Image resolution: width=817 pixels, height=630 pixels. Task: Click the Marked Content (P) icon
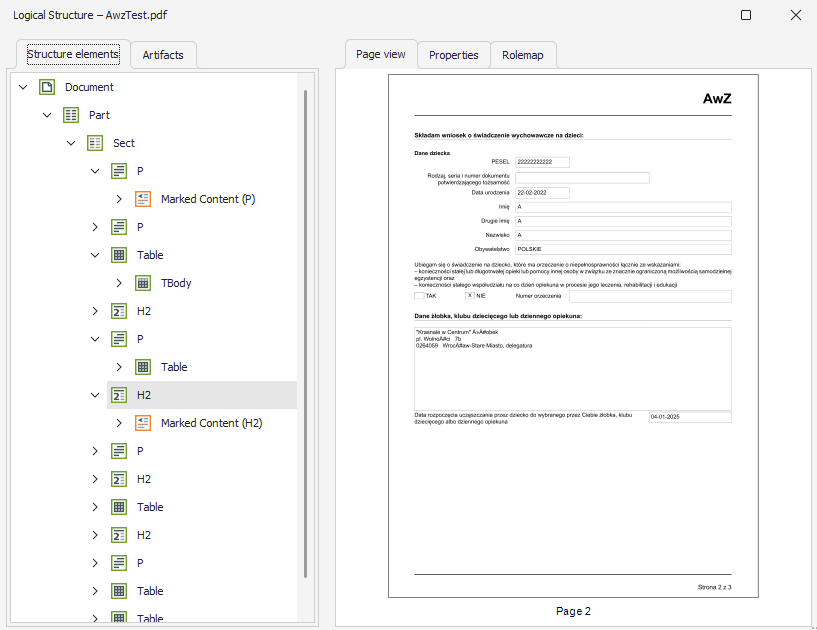point(143,199)
